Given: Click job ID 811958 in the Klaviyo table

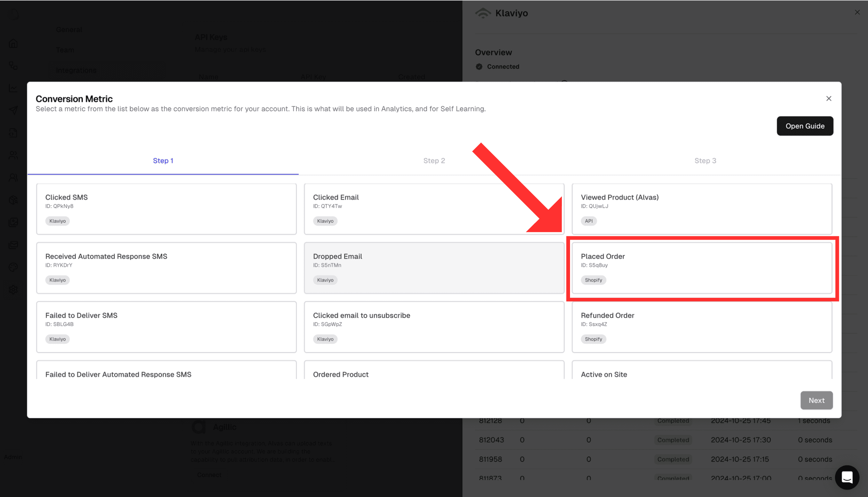Looking at the screenshot, I should pyautogui.click(x=490, y=459).
